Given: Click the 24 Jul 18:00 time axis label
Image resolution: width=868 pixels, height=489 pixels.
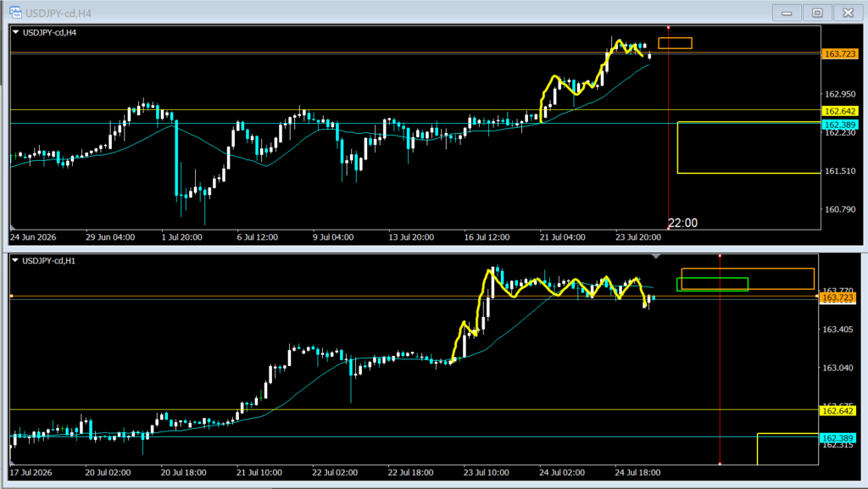Looking at the screenshot, I should pos(637,472).
